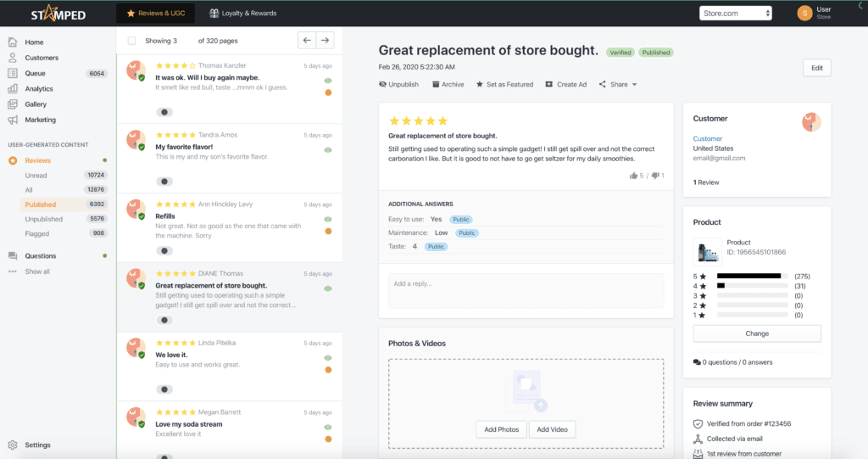The width and height of the screenshot is (868, 459).
Task: Click Add Photos button
Action: (x=502, y=429)
